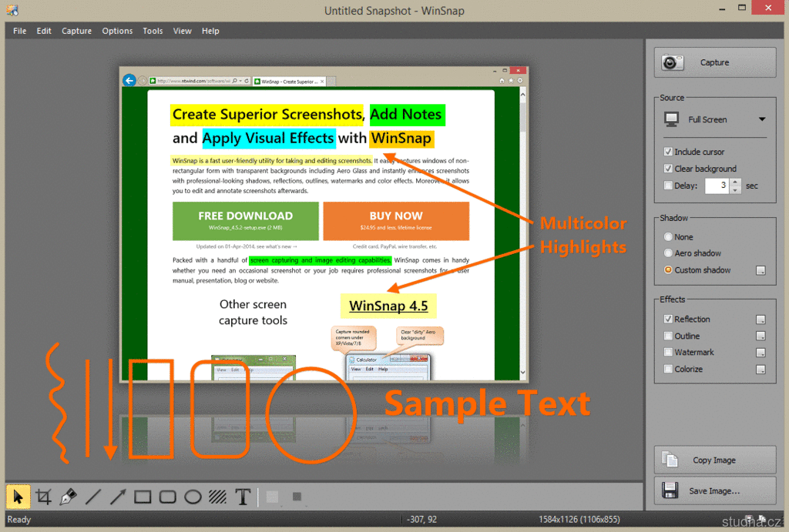Disable the Include cursor checkbox
Viewport: 789px width, 532px height.
point(668,152)
